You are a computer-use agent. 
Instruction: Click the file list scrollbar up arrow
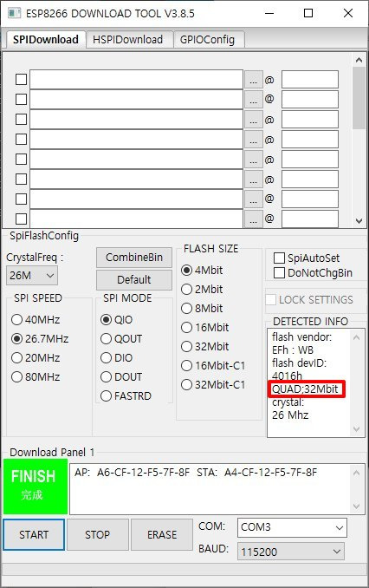[359, 60]
